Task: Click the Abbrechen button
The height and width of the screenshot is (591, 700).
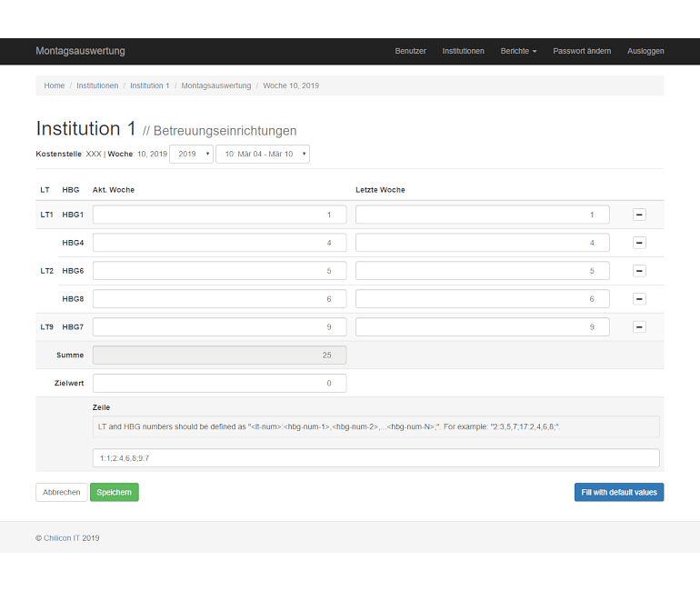Action: point(62,492)
